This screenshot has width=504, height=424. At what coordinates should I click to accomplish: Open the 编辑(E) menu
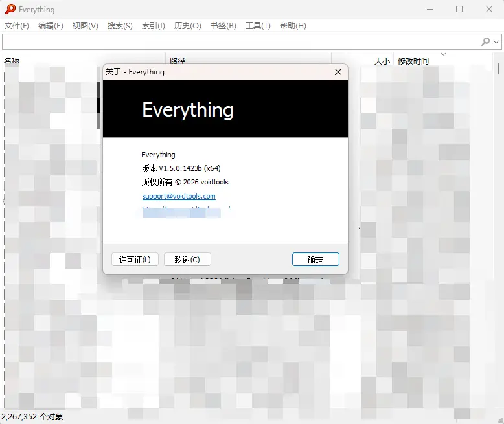[51, 26]
